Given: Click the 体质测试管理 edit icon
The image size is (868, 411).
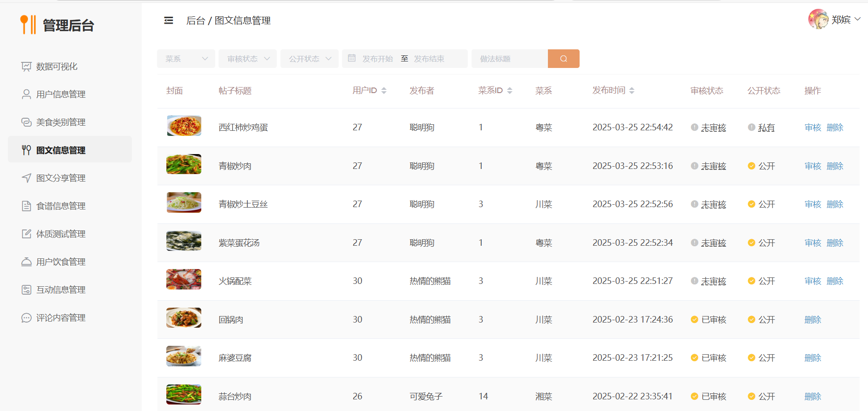Looking at the screenshot, I should pyautogui.click(x=26, y=234).
